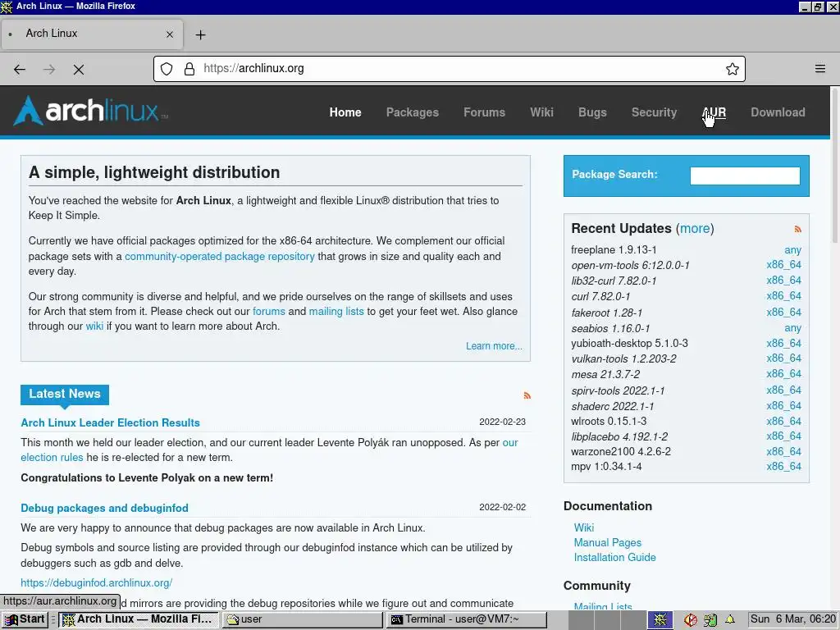Follow the mailing lists link in intro
Image resolution: width=840 pixels, height=630 pixels.
pyautogui.click(x=336, y=311)
